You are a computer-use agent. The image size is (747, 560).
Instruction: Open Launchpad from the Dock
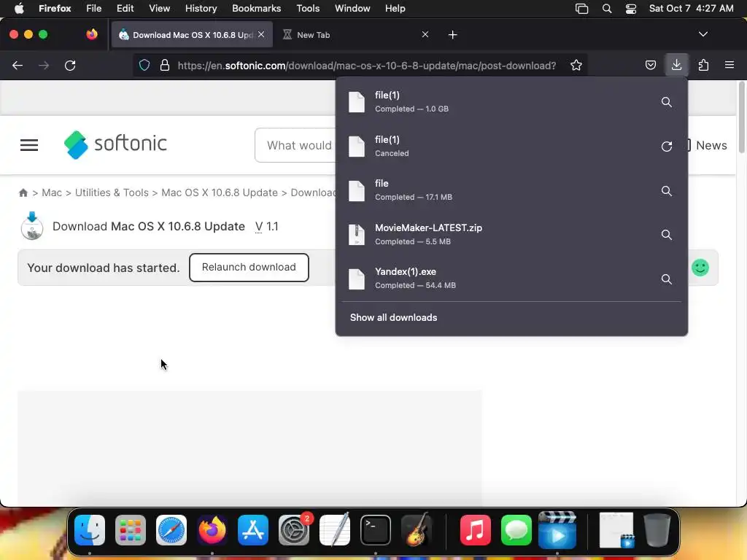coord(131,530)
